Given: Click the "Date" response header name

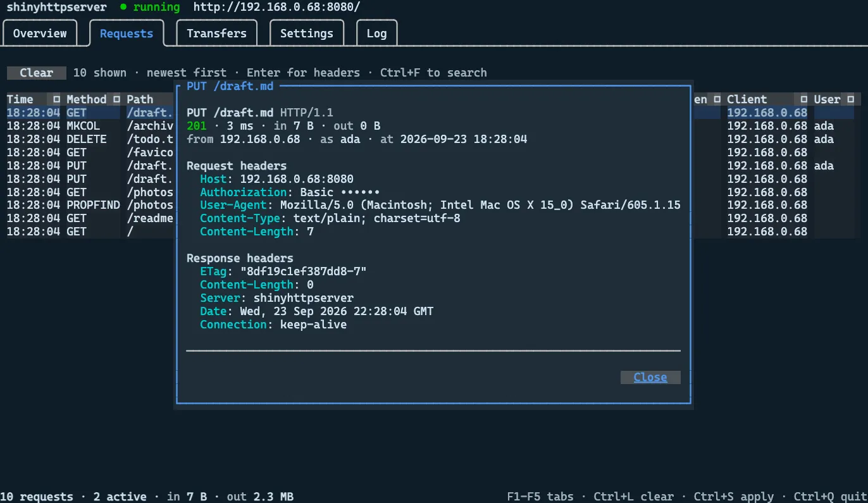Looking at the screenshot, I should [213, 311].
